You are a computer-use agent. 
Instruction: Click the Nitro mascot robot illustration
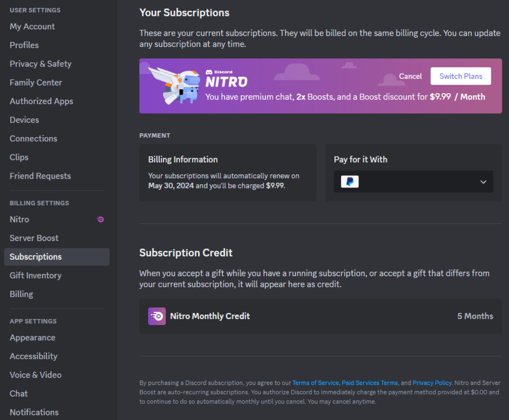pos(174,85)
